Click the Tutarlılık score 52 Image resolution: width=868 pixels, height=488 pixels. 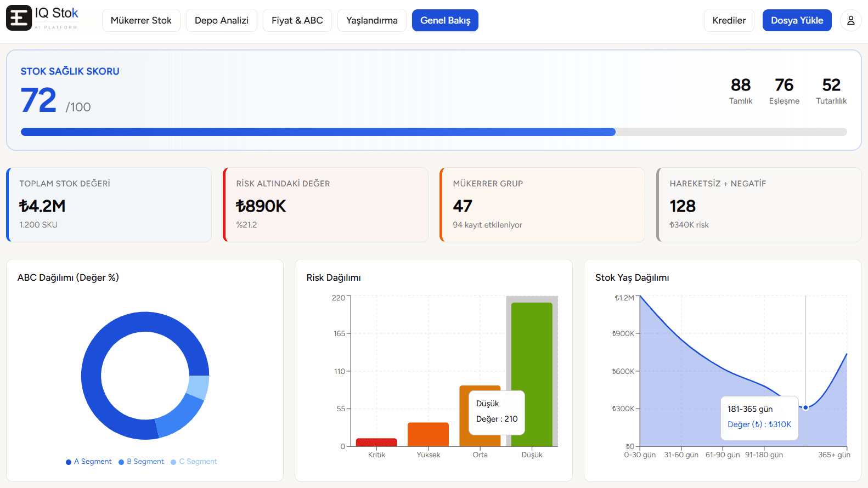click(x=831, y=85)
